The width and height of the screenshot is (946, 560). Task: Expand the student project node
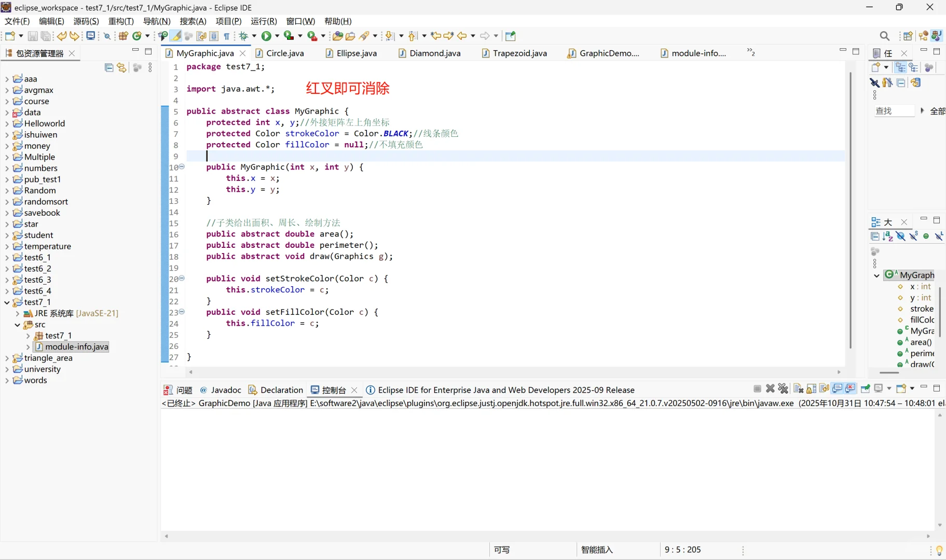pyautogui.click(x=7, y=235)
